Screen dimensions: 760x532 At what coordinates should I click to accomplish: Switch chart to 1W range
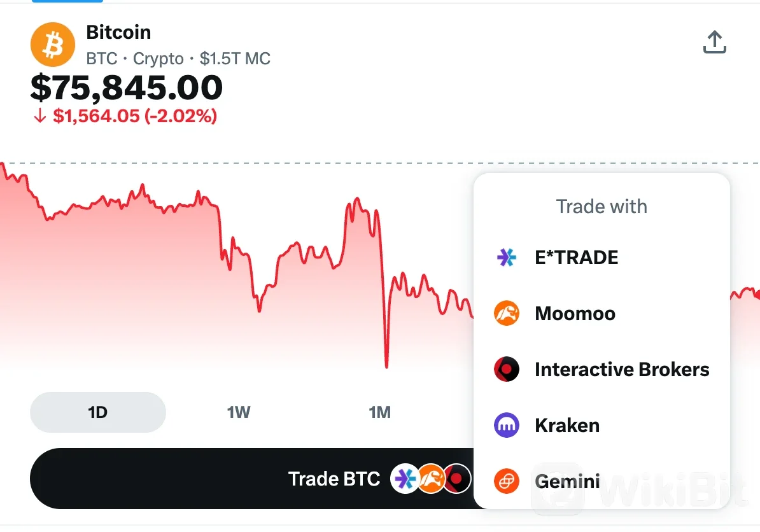coord(239,412)
